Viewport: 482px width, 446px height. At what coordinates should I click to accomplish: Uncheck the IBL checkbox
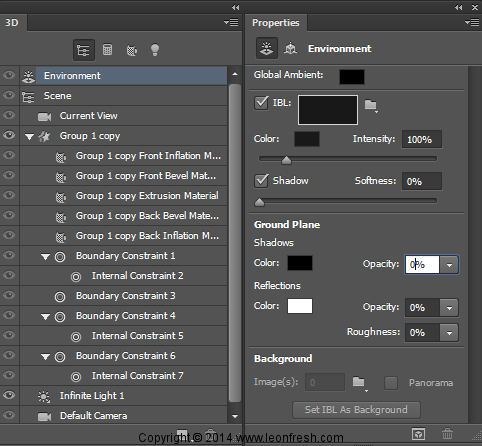[x=261, y=103]
